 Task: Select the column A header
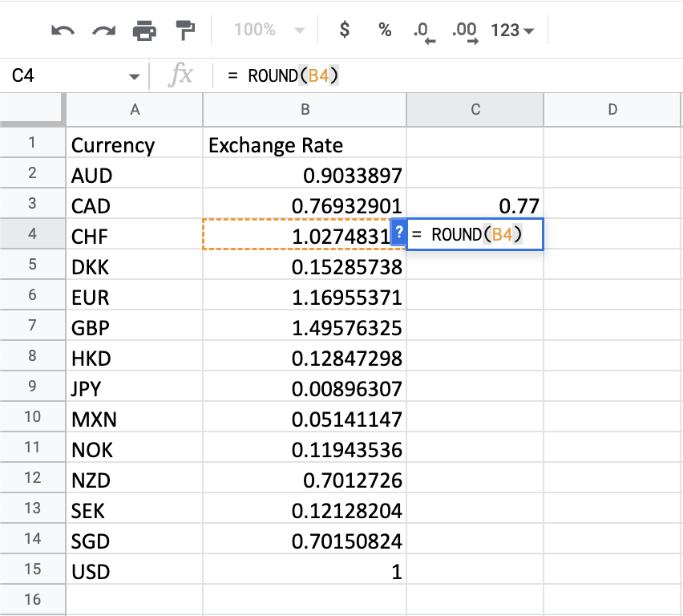(x=135, y=109)
